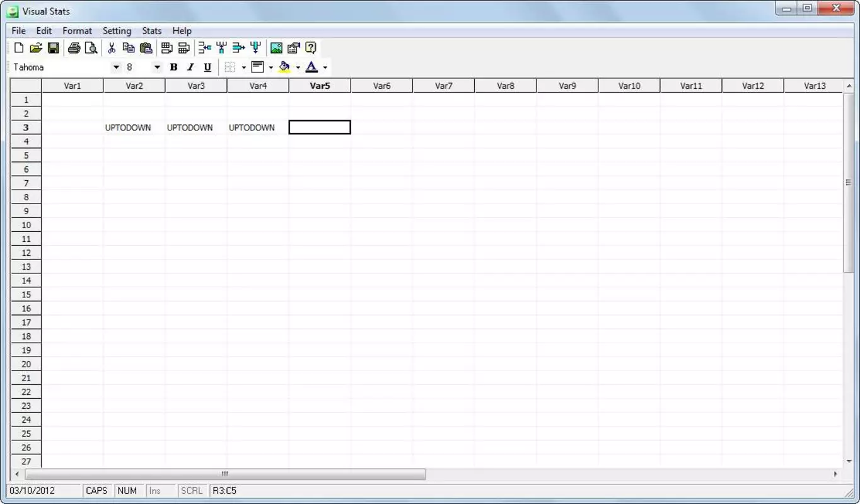
Task: Open the Format menu
Action: [x=77, y=30]
